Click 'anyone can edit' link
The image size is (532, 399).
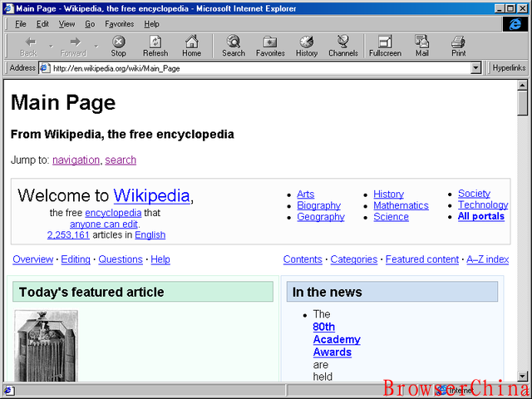(104, 224)
